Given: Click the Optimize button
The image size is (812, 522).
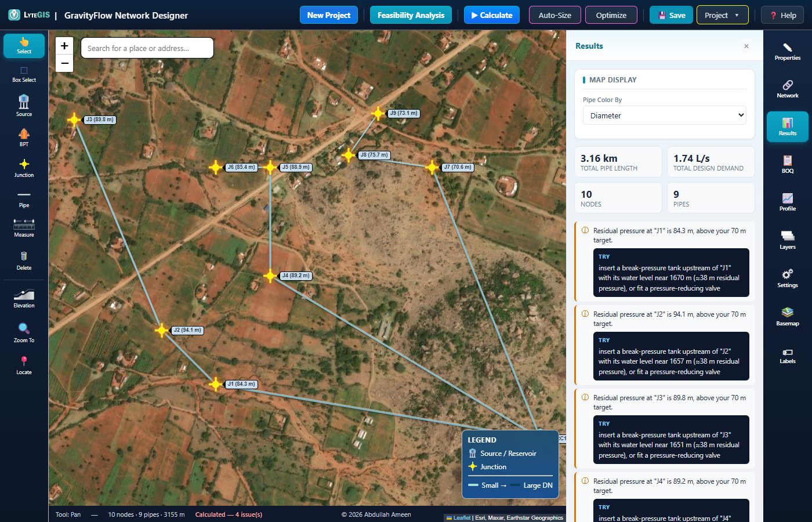Looking at the screenshot, I should coord(611,15).
